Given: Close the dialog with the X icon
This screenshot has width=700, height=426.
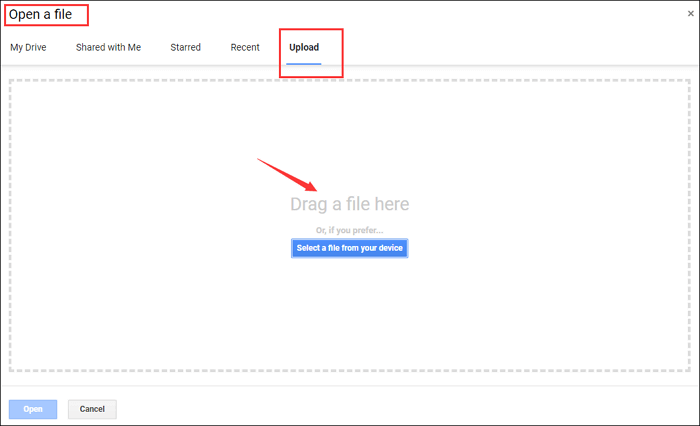Looking at the screenshot, I should click(691, 13).
